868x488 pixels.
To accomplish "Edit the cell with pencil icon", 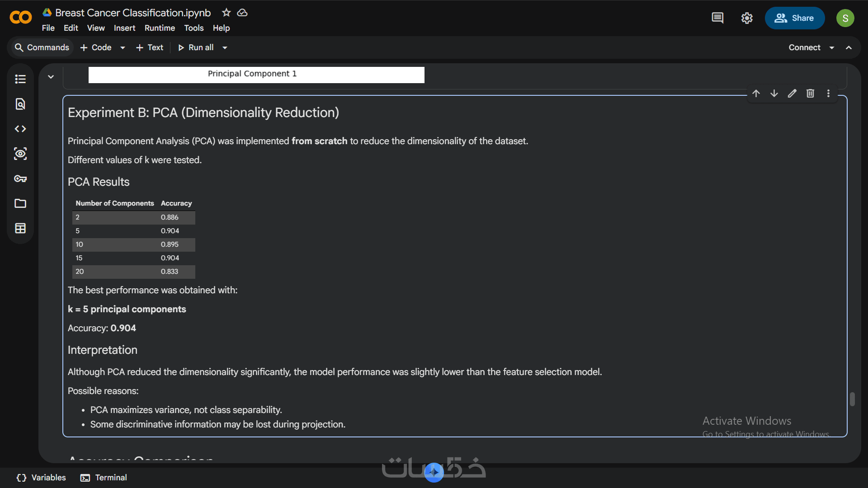I will click(792, 94).
